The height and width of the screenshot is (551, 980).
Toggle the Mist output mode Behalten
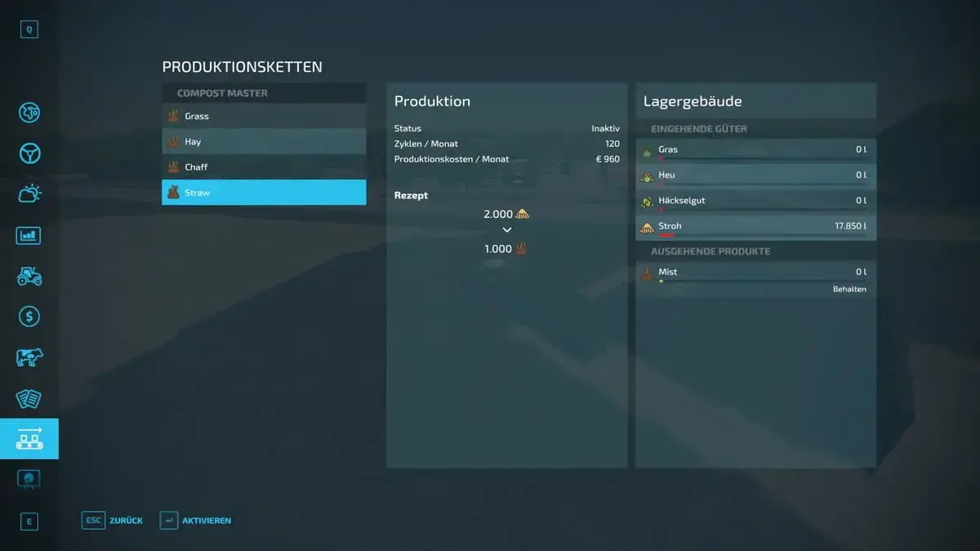(849, 289)
